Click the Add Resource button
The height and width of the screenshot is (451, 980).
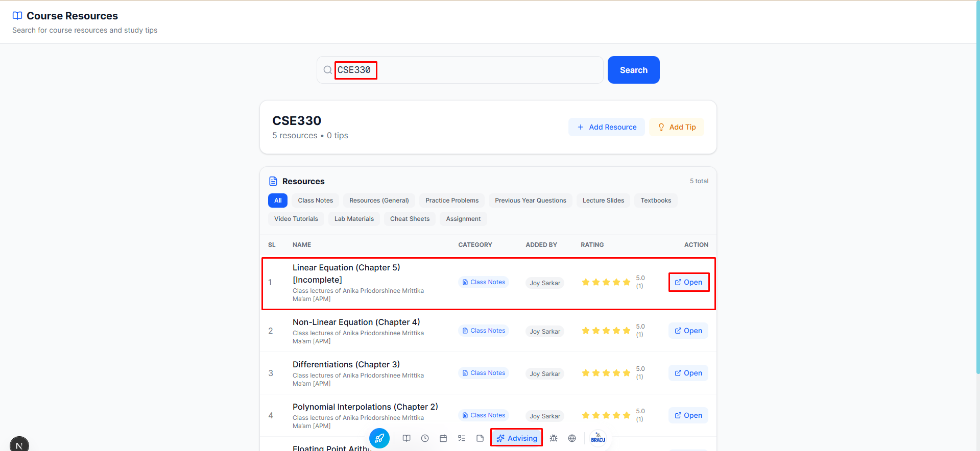pyautogui.click(x=607, y=127)
